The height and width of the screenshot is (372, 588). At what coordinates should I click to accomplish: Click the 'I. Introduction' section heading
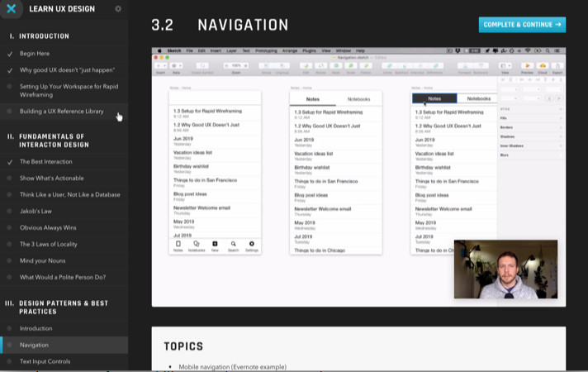coord(40,36)
